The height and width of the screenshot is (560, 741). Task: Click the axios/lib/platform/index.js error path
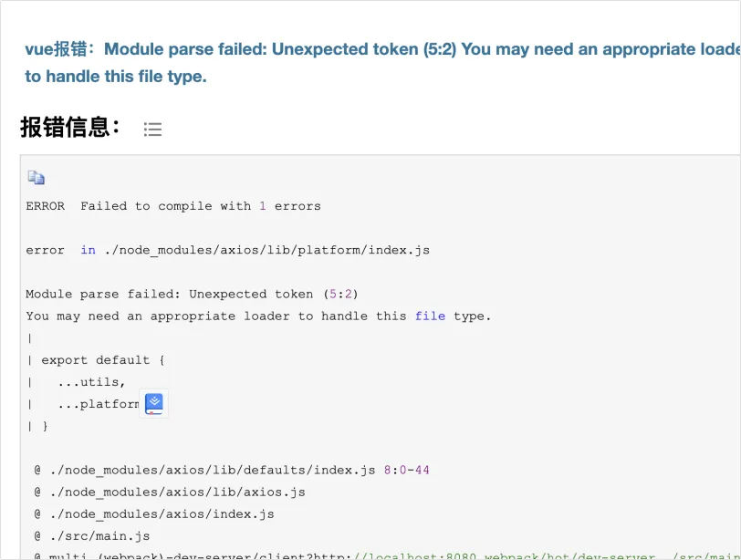coord(266,250)
